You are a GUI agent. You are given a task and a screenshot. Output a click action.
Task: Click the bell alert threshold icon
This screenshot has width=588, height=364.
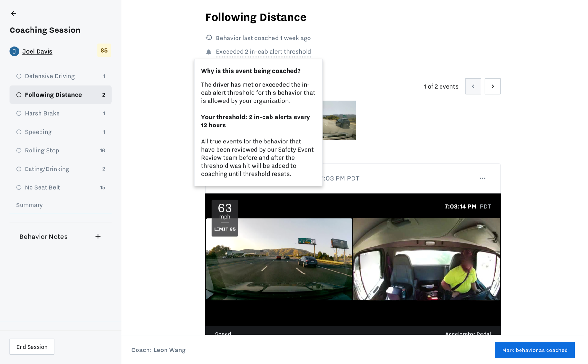(x=209, y=52)
